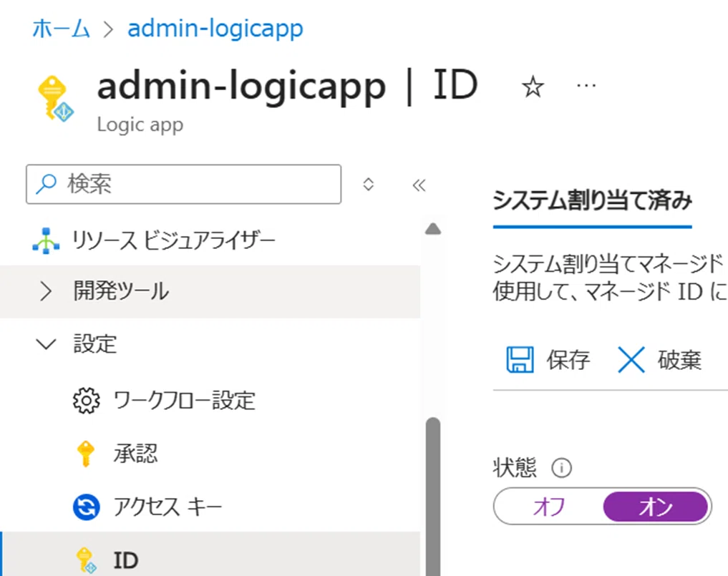Click the blue refresh icon for アクセス キー
This screenshot has width=728, height=576.
[87, 507]
